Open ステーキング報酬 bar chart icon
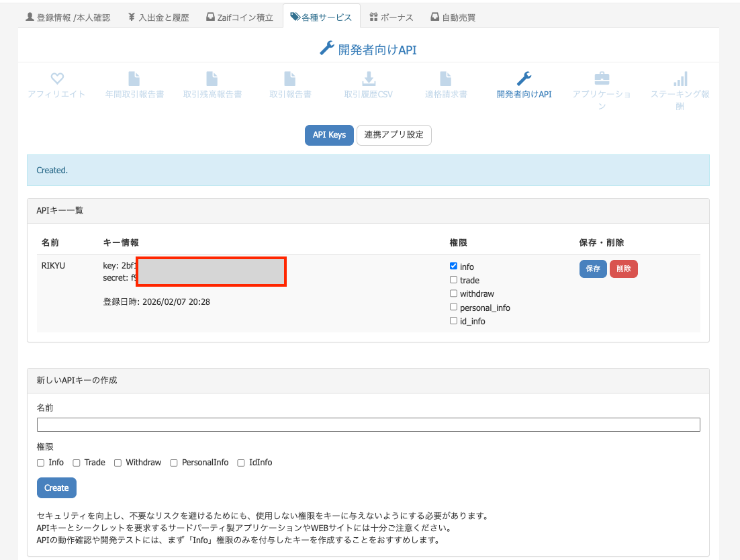Viewport: 740px width, 560px height. click(x=680, y=79)
